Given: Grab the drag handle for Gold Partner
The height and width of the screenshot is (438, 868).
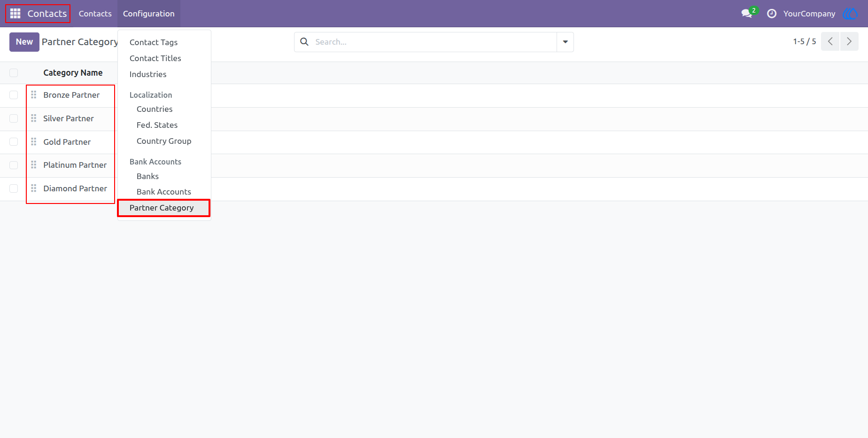Looking at the screenshot, I should click(33, 142).
